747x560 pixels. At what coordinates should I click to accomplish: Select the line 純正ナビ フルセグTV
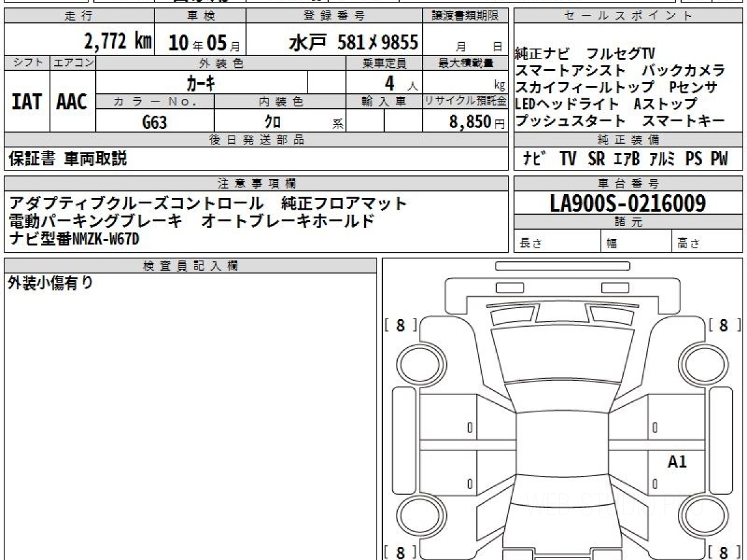tap(584, 54)
